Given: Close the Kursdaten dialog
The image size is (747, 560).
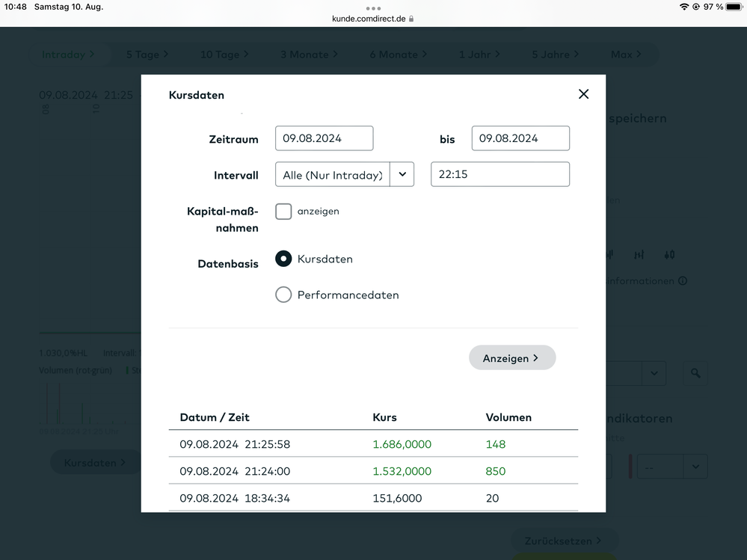Looking at the screenshot, I should 583,94.
